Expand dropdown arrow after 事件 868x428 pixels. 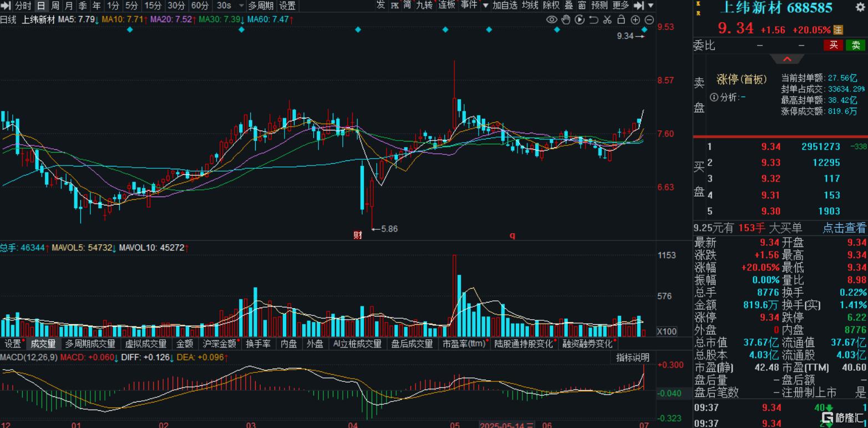(485, 6)
